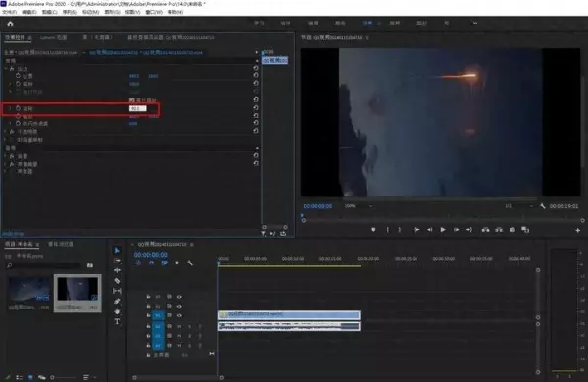Go to In point
The image size is (588, 382).
pyautogui.click(x=416, y=230)
